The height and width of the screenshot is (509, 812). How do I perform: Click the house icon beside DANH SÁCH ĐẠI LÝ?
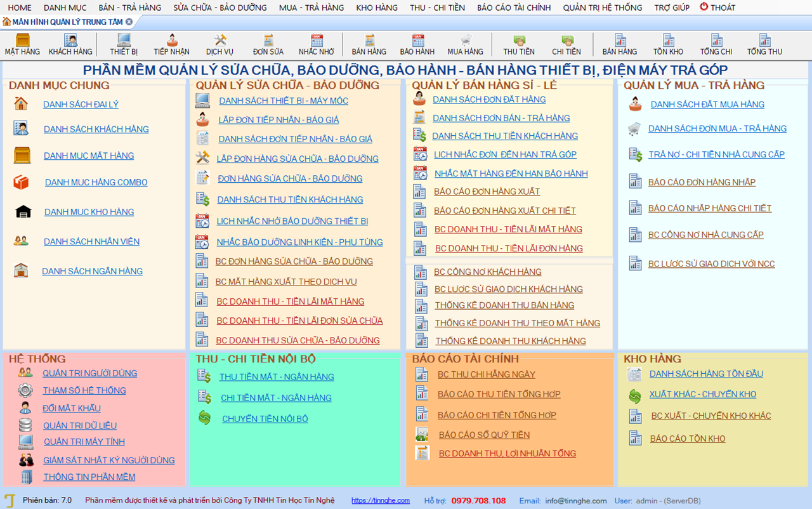(x=21, y=104)
